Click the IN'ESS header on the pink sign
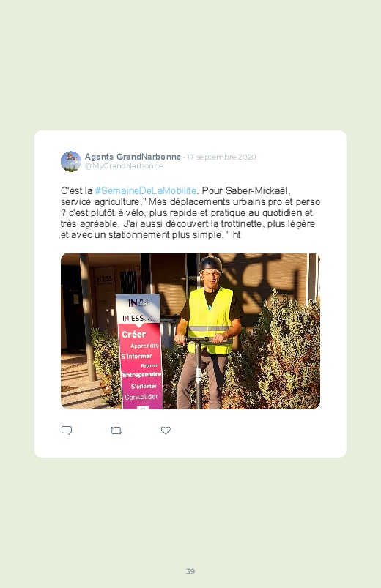Viewport: 381px width, 588px height. 133,319
